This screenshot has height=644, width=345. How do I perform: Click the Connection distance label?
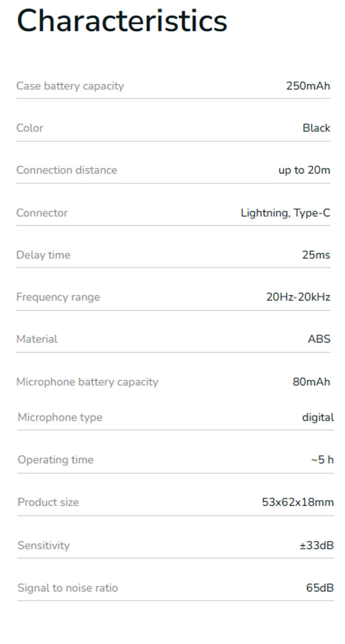(x=67, y=170)
